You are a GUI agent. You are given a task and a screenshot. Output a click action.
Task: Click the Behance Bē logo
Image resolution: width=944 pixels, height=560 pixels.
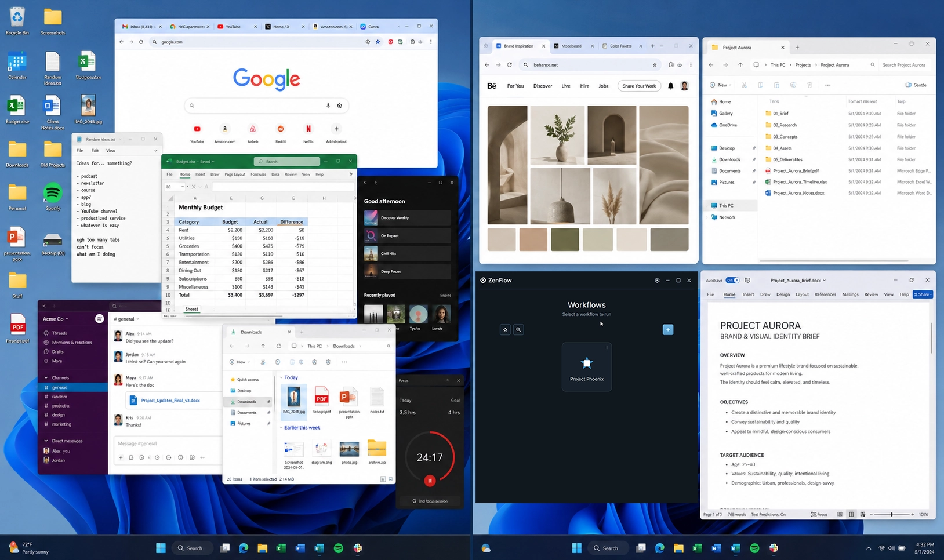[x=492, y=86]
